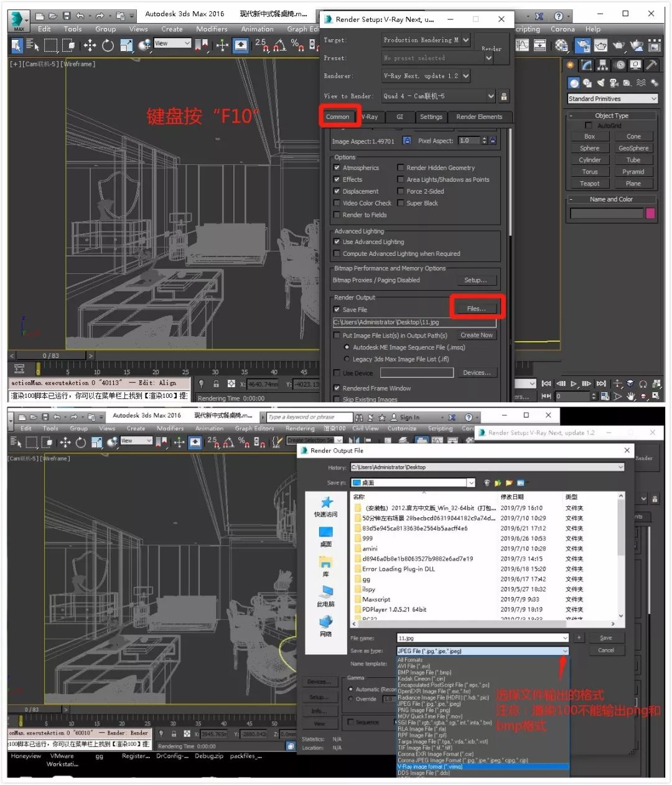
Task: Select the Select and Move tool
Action: [89, 45]
